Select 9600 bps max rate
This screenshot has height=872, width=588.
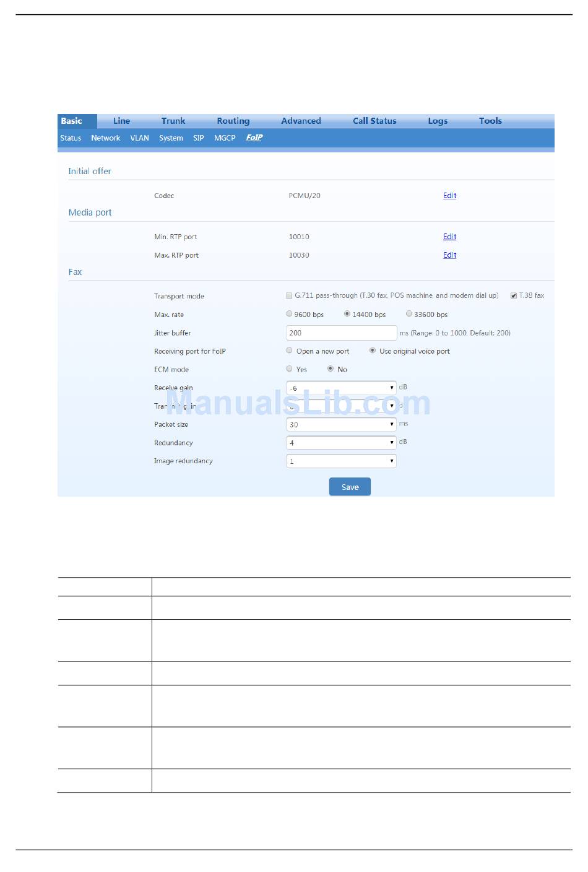289,314
